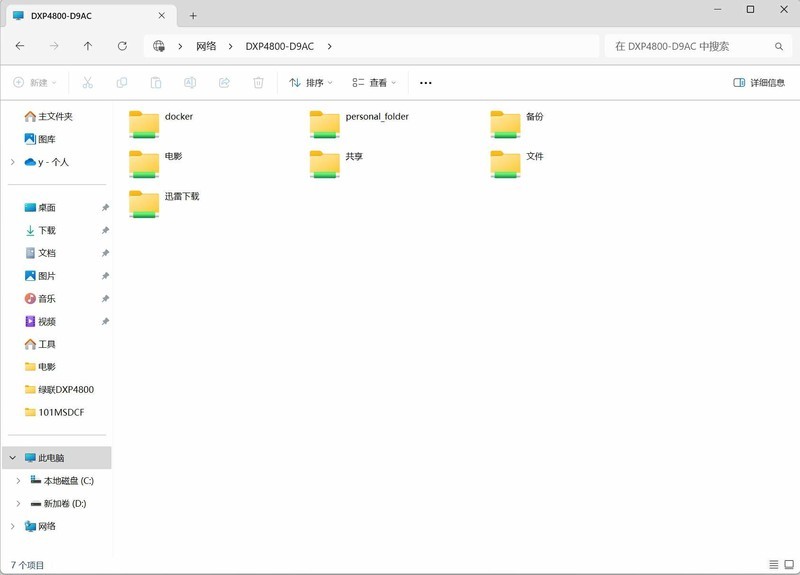Image resolution: width=800 pixels, height=575 pixels.
Task: Open 101MSDCF folder in sidebar
Action: 54,412
